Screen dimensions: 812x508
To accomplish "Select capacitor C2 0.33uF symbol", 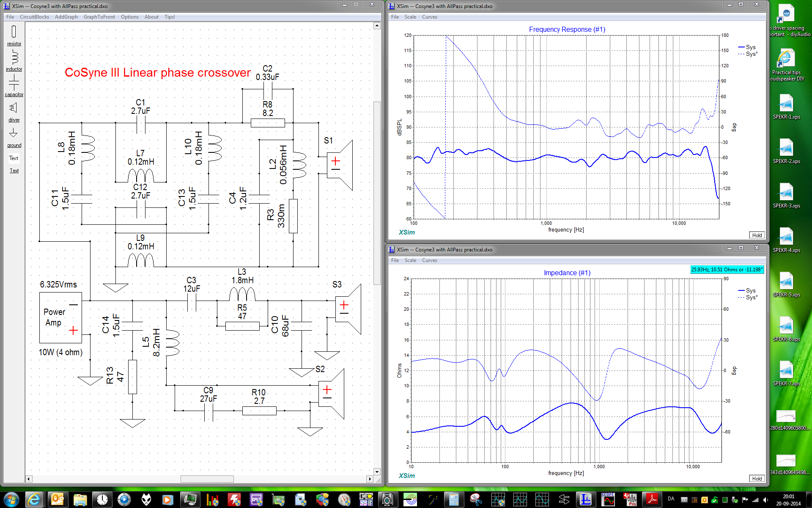I will point(268,89).
